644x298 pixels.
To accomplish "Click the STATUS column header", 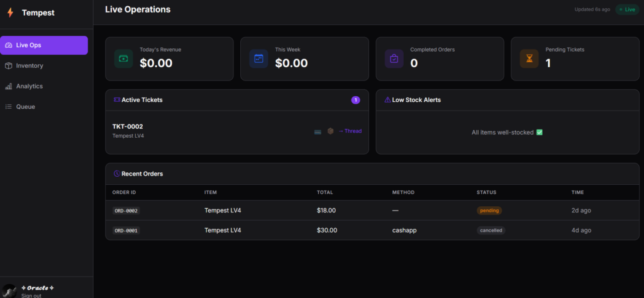I will pyautogui.click(x=486, y=192).
